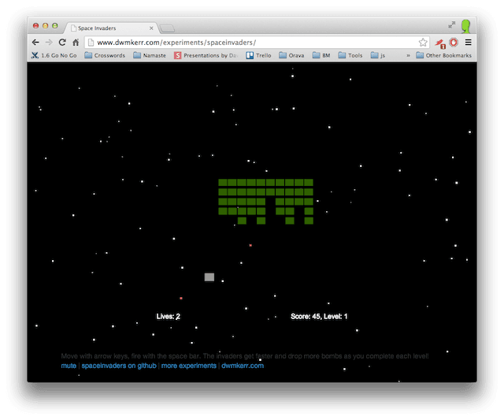Go to the browser home page

76,42
